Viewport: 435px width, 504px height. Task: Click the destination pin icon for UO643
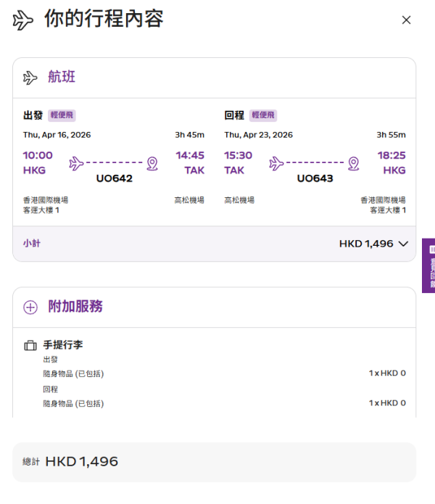tap(354, 164)
